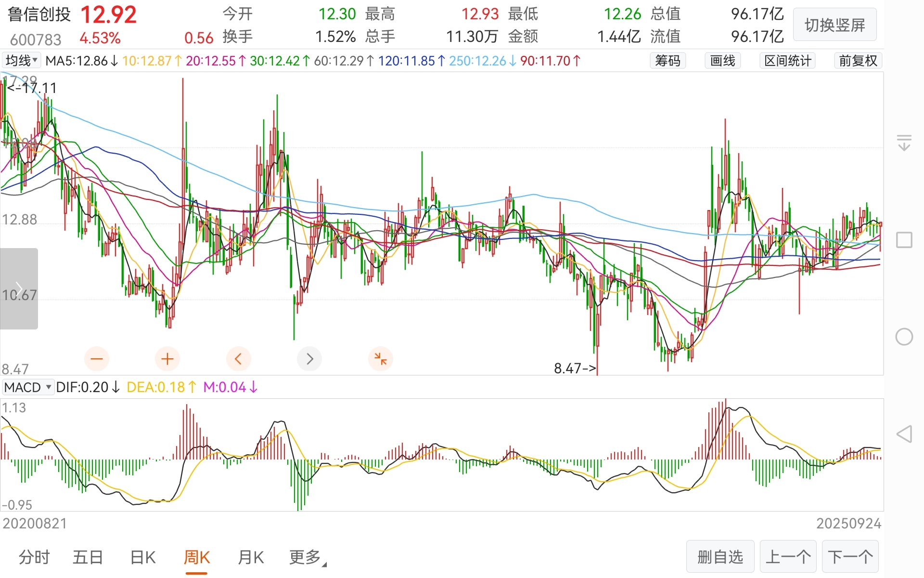The height and width of the screenshot is (578, 924).
Task: Tap the MA 30:12.42 indicator value
Action: (x=280, y=61)
